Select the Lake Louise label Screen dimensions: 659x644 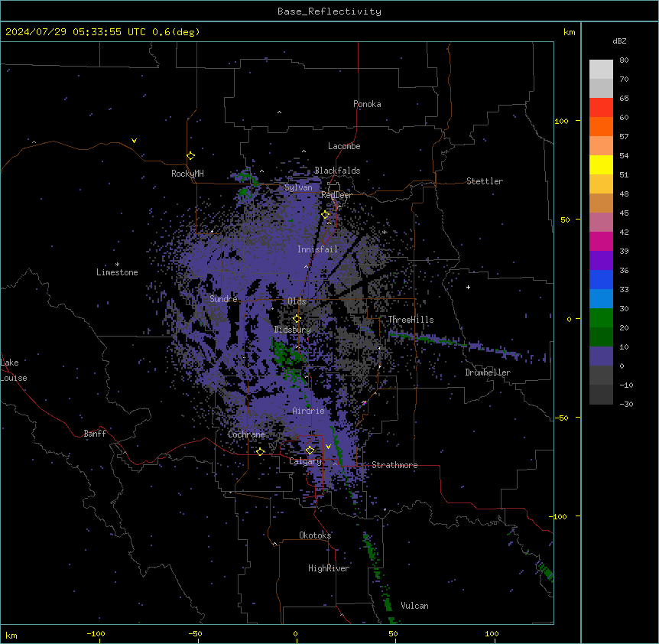pos(14,370)
